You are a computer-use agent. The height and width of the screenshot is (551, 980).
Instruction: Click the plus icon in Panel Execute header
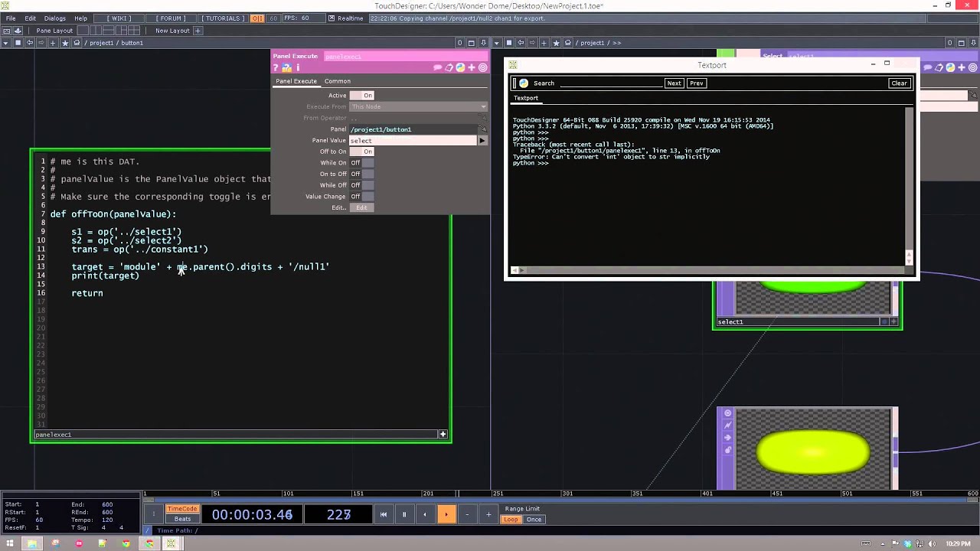pos(472,68)
